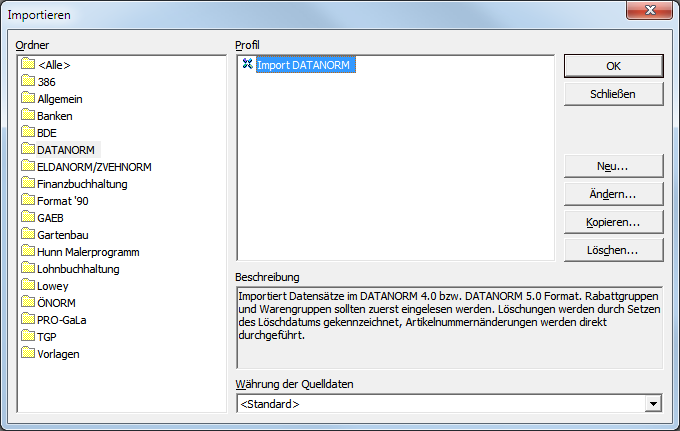Click the folder icon next to Lohnbuchhaltung
This screenshot has width=680, height=431.
[x=27, y=269]
